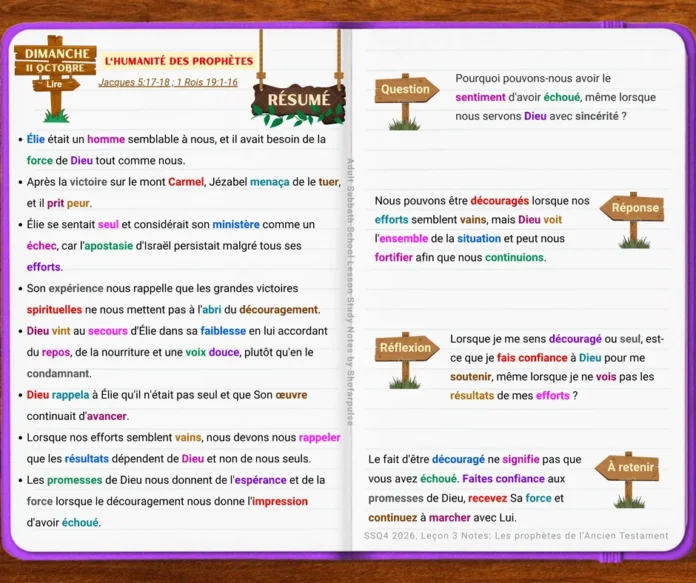696x583 pixels.
Task: Click the word sentiment in the question
Action: click(x=480, y=97)
